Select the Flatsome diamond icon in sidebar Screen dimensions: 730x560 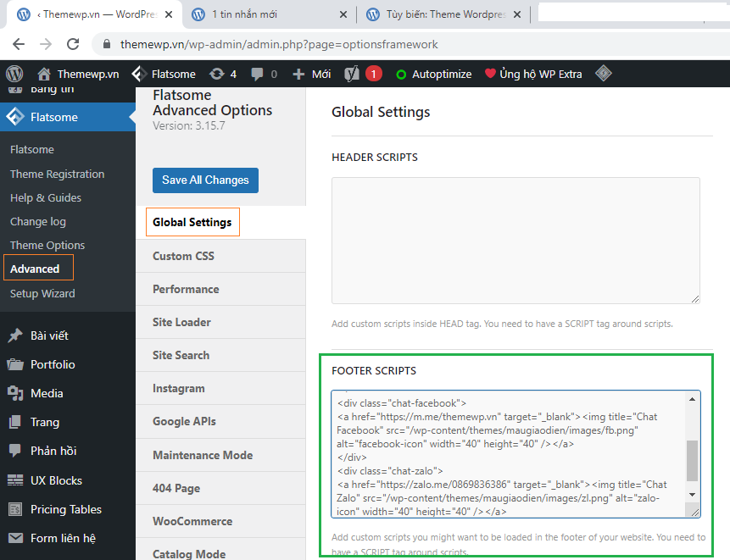tap(15, 118)
